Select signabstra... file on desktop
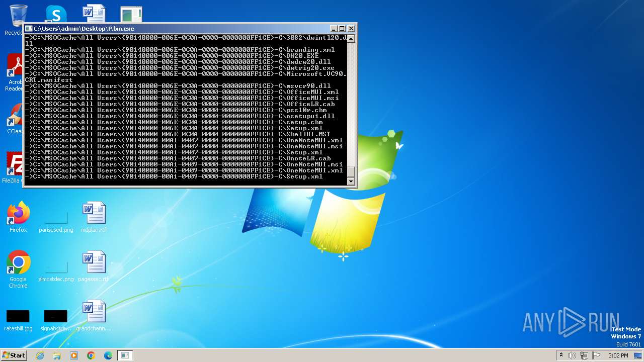 [56, 320]
